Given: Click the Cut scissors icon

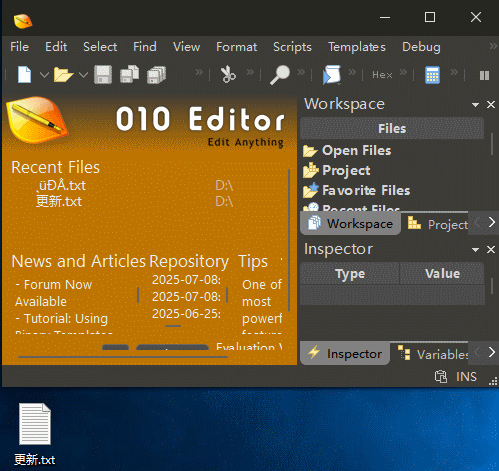Looking at the screenshot, I should coord(228,74).
